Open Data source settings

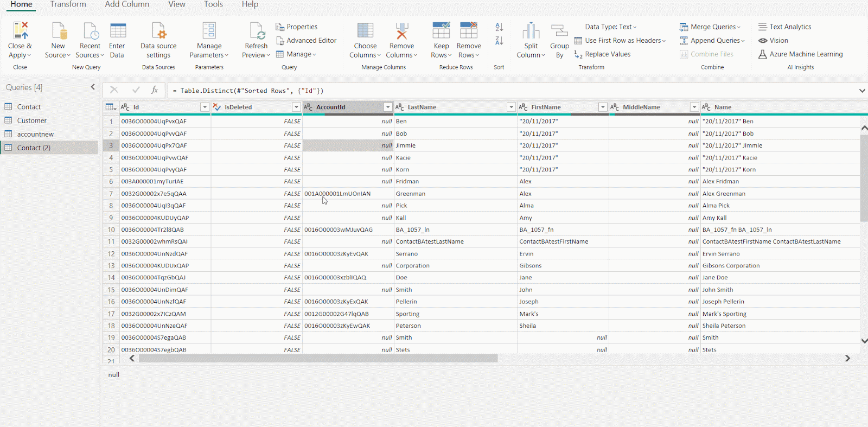[x=158, y=31]
